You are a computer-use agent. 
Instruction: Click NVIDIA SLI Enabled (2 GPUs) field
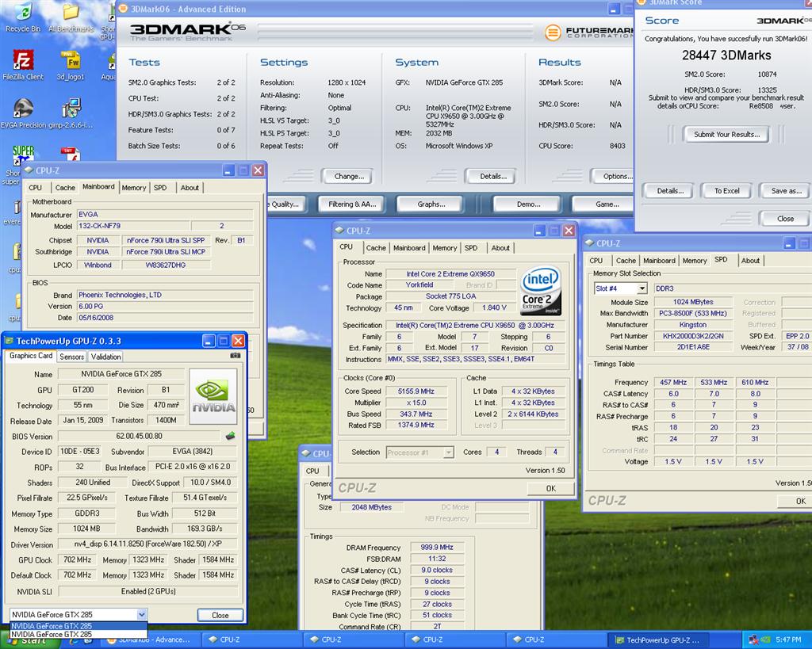tap(147, 591)
